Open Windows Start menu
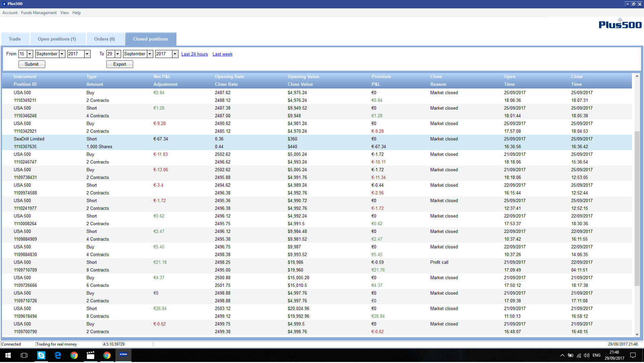The width and height of the screenshot is (644, 363). (x=8, y=356)
